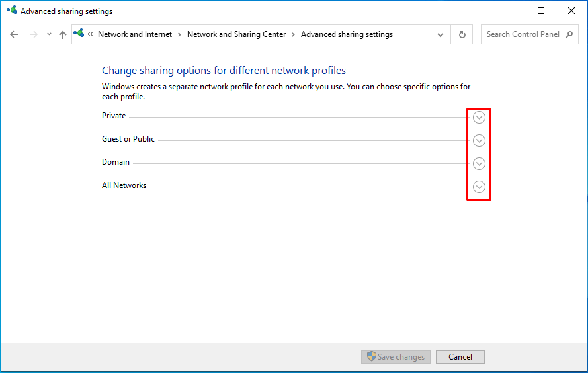Expand the All Networks section
588x373 pixels.
click(479, 186)
